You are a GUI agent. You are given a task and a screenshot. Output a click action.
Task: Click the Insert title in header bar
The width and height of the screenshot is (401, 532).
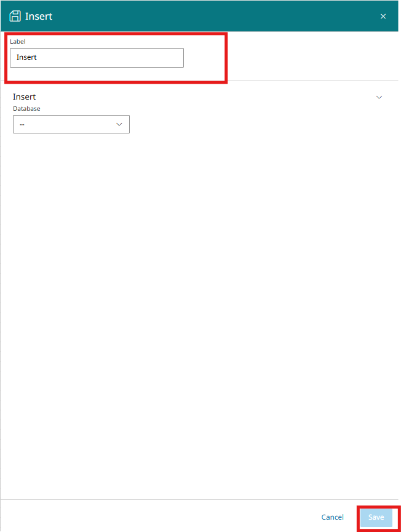point(39,16)
